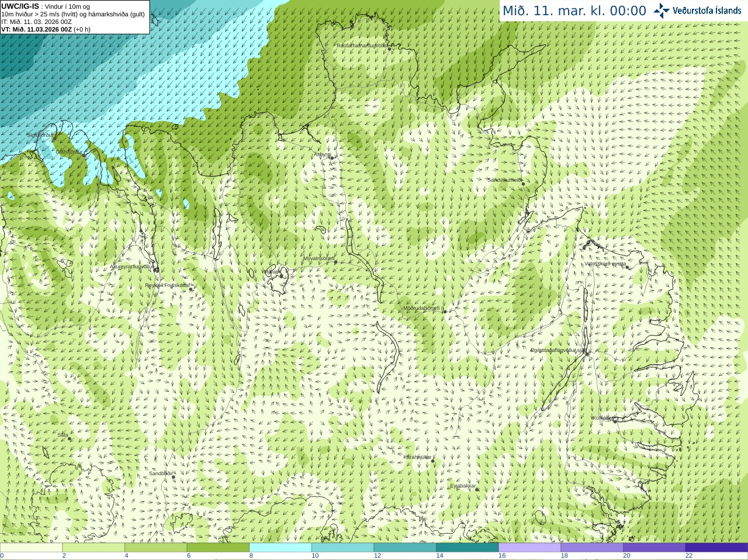Select the dark teal 14–16 m/s legend swatch

coord(467,548)
